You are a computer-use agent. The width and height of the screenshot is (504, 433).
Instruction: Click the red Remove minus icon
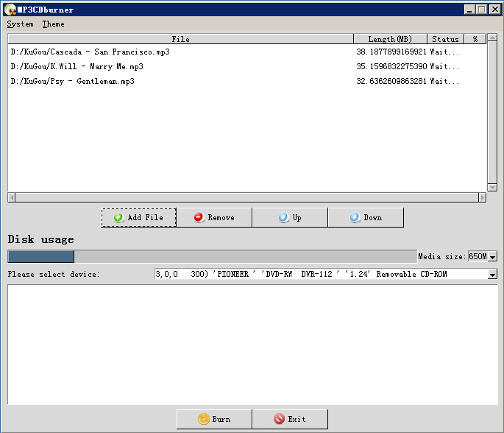198,218
